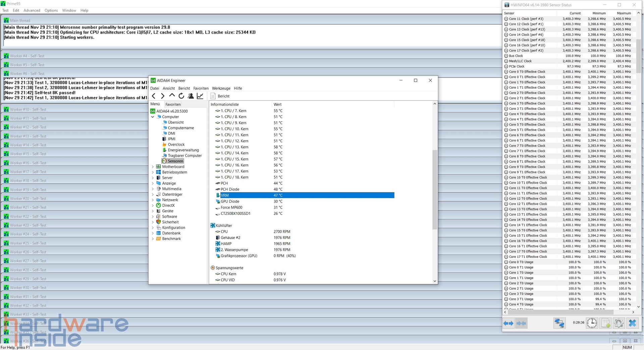Select IPMI in AIDA64 tree
Viewport: 644px width, 350px height.
point(171,139)
